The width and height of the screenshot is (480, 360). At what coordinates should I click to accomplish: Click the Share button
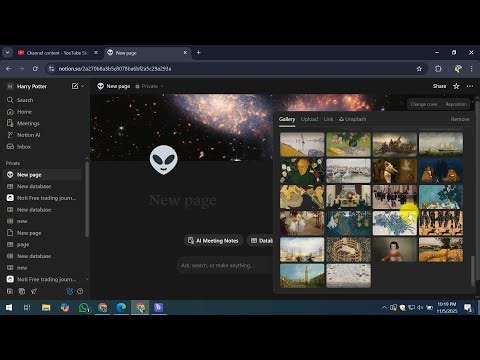point(439,86)
